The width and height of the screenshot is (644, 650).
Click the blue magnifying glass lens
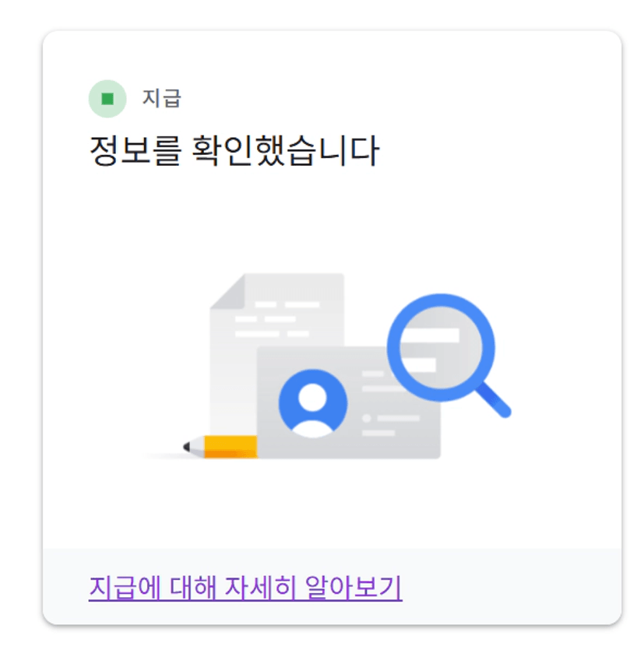(441, 347)
